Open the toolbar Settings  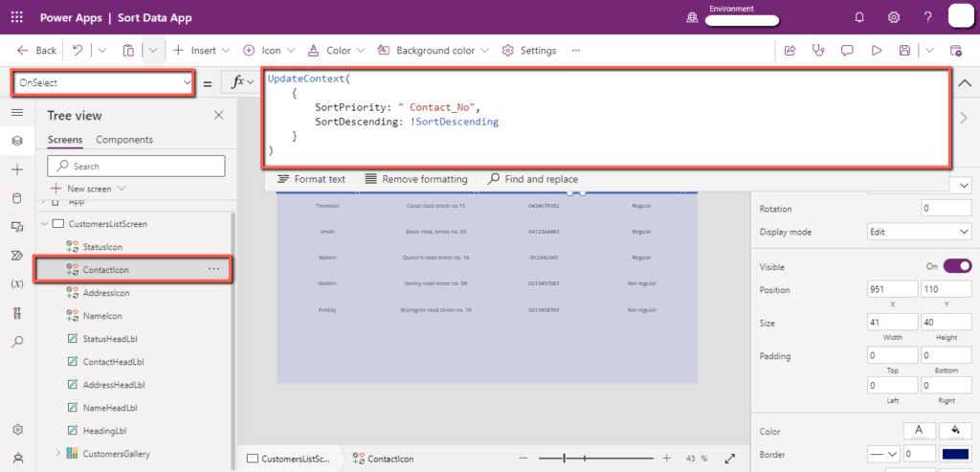529,51
